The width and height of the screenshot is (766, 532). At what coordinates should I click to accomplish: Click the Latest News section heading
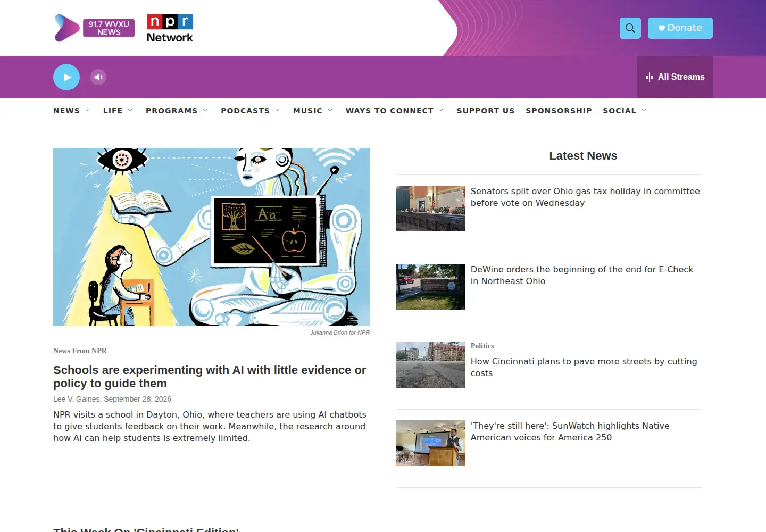coord(583,156)
